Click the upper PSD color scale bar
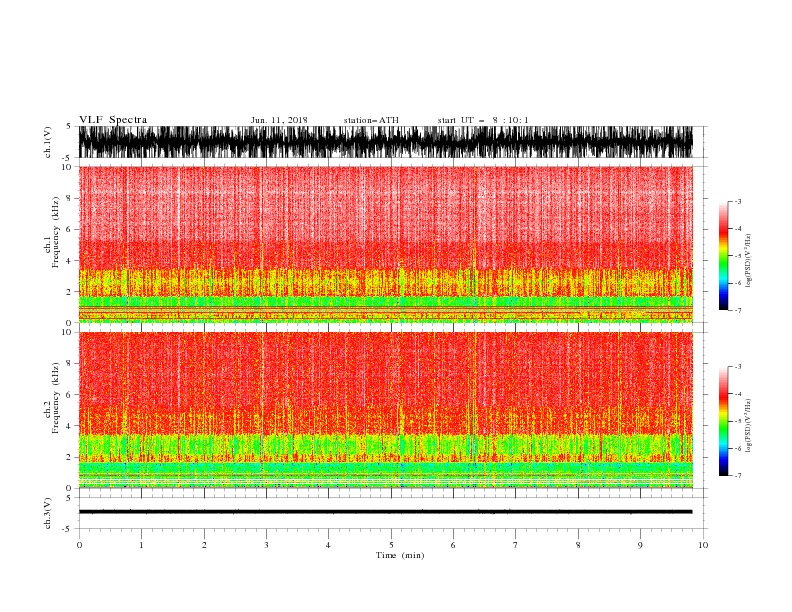 pyautogui.click(x=723, y=256)
